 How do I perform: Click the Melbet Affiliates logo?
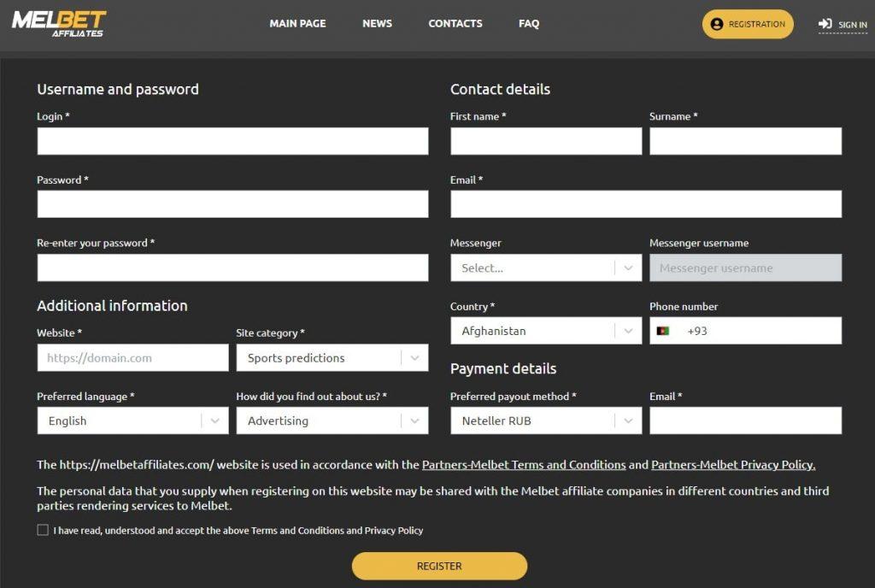59,23
